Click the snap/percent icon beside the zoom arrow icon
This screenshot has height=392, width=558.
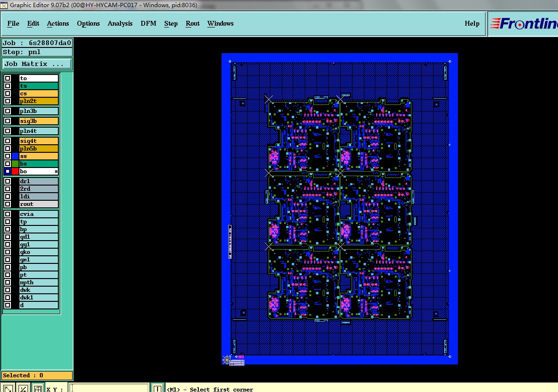[23, 388]
